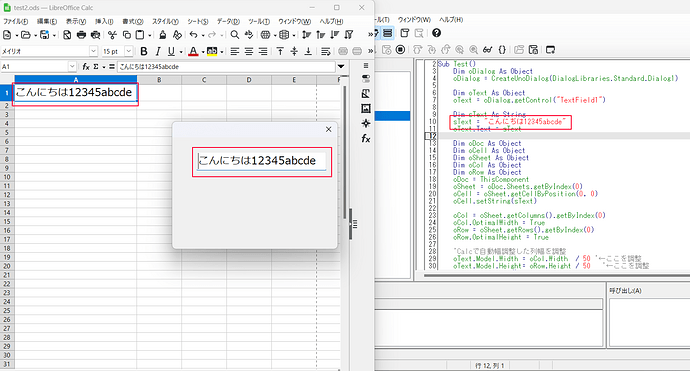Open the Sum Σ dropdown arrow
Screen dimensions: 690x371
click(104, 67)
